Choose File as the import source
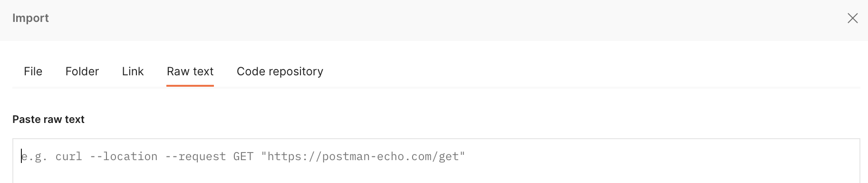 (33, 71)
